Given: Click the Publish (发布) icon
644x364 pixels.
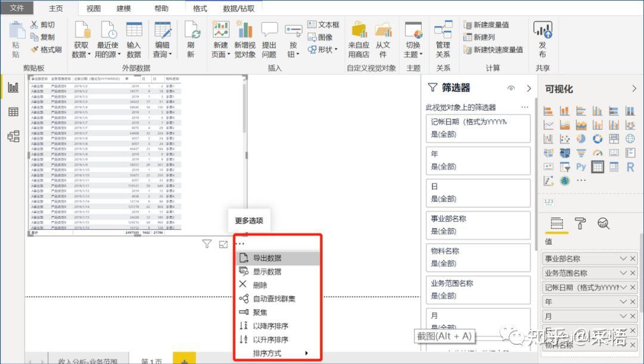Looking at the screenshot, I should click(x=543, y=36).
